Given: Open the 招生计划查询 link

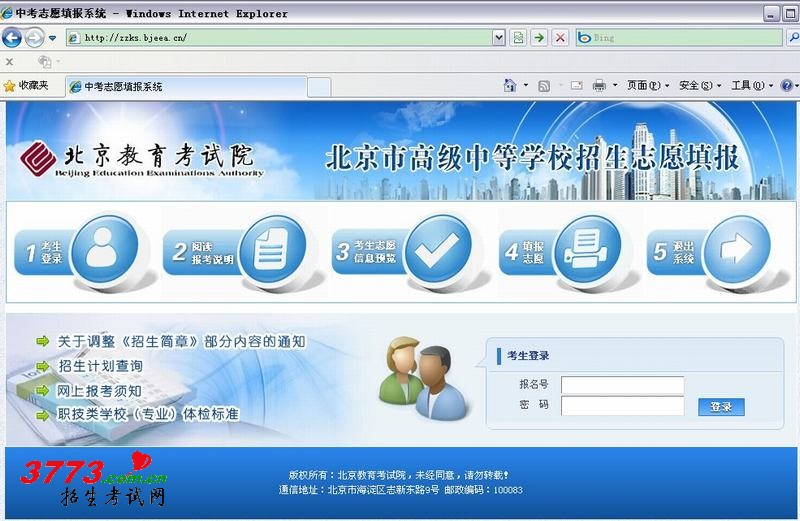Looking at the screenshot, I should (100, 366).
